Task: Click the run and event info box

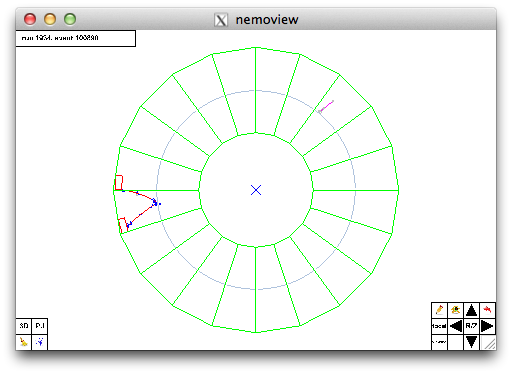Action: point(76,38)
